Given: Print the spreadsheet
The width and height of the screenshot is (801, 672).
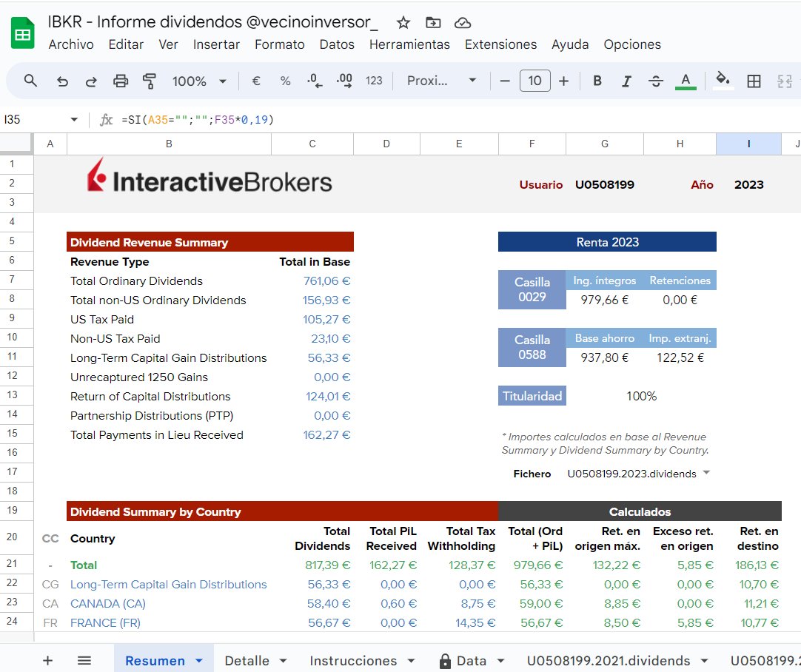Looking at the screenshot, I should coord(121,81).
